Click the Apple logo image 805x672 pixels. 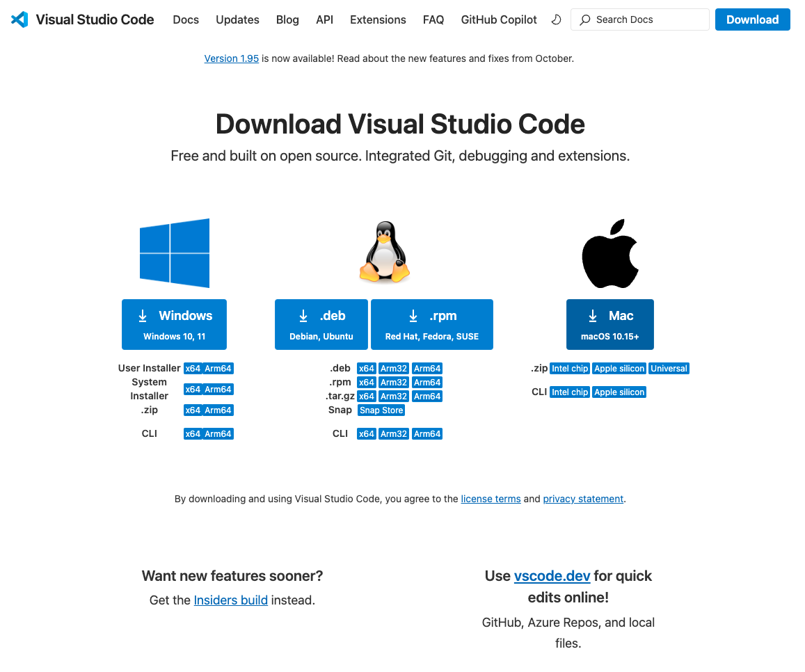(x=610, y=254)
